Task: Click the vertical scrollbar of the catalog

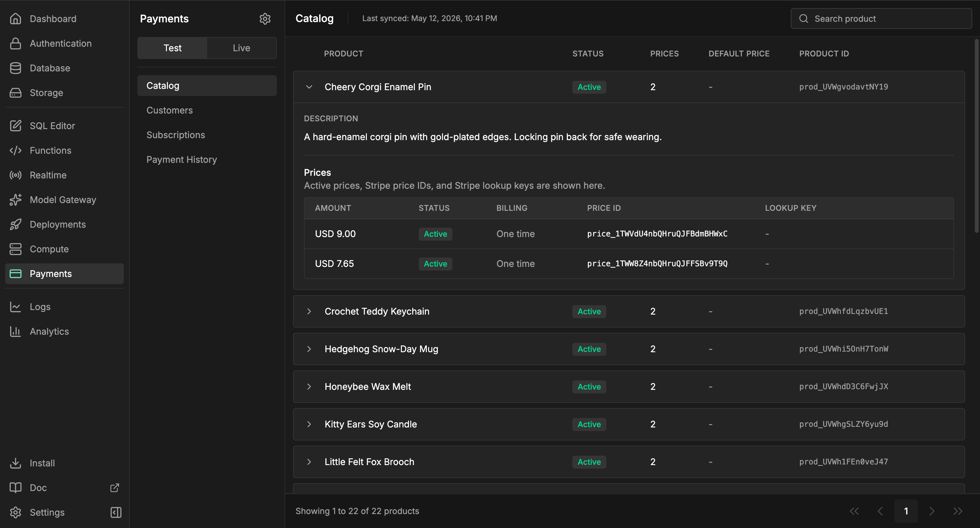Action: pos(976,136)
